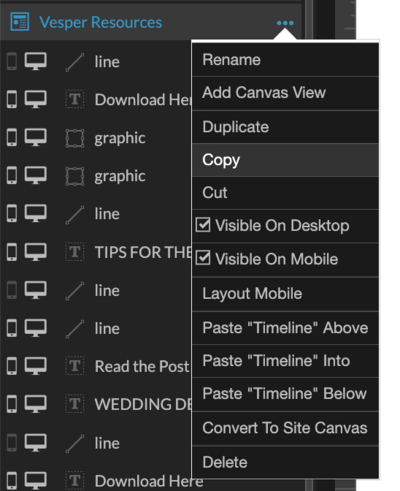Select Add Canvas View menu entry
The image size is (400, 491).
(x=285, y=93)
